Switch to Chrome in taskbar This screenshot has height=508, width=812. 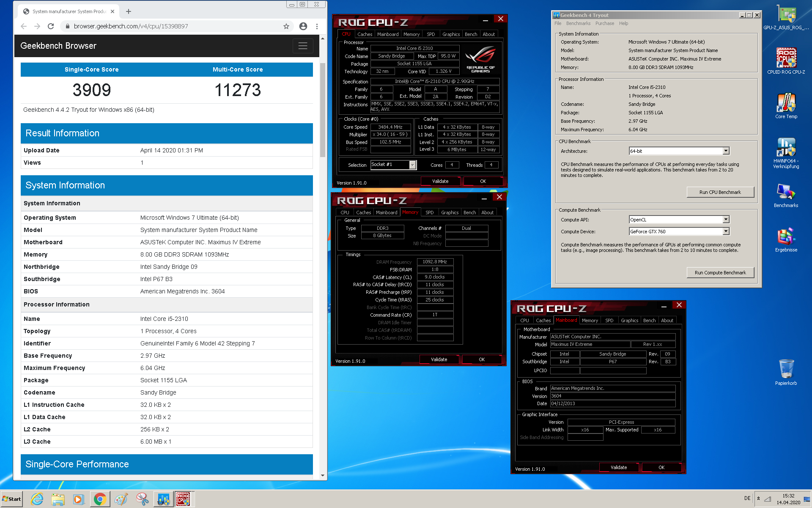click(x=100, y=499)
